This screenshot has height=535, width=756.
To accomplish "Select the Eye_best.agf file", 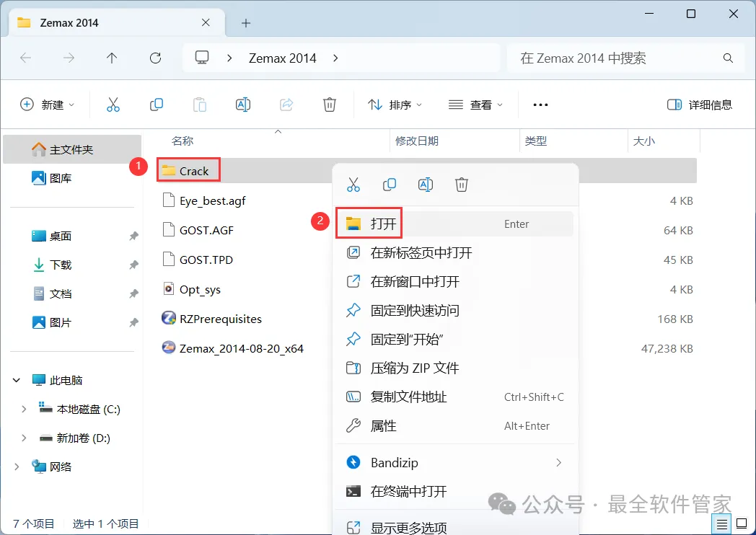I will pos(204,200).
